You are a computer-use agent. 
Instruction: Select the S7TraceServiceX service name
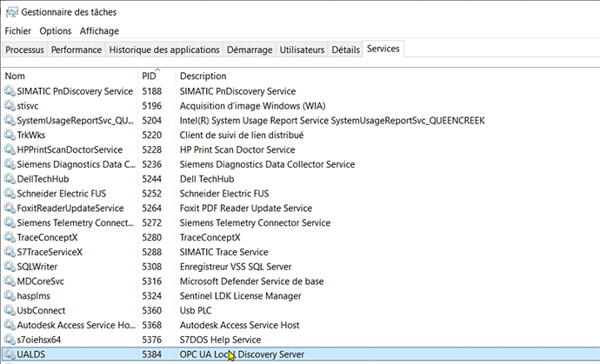pyautogui.click(x=50, y=252)
